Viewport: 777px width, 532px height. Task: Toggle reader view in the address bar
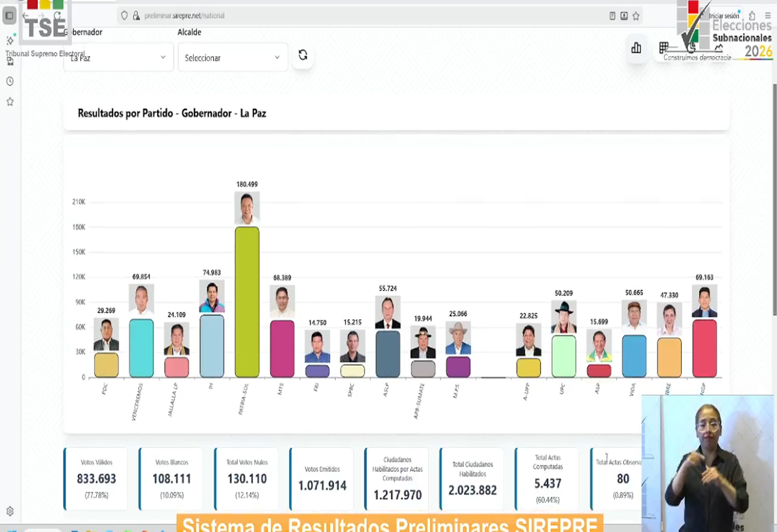[x=612, y=16]
